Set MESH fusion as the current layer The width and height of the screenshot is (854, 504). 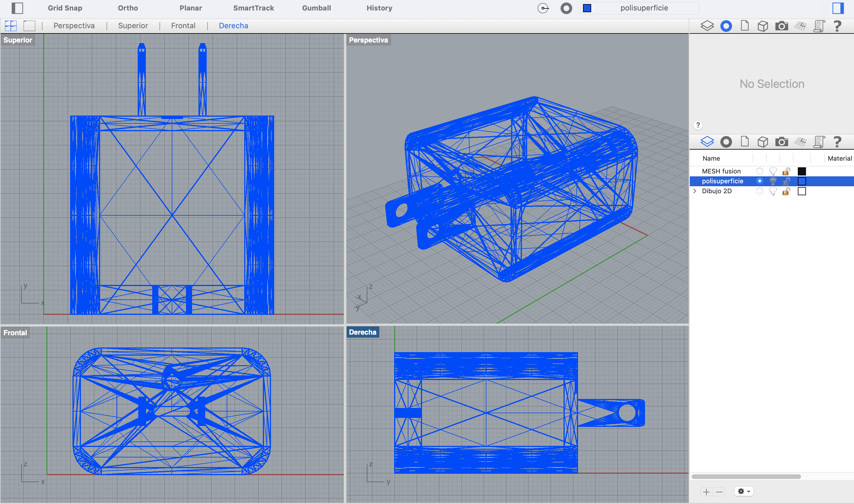click(760, 171)
